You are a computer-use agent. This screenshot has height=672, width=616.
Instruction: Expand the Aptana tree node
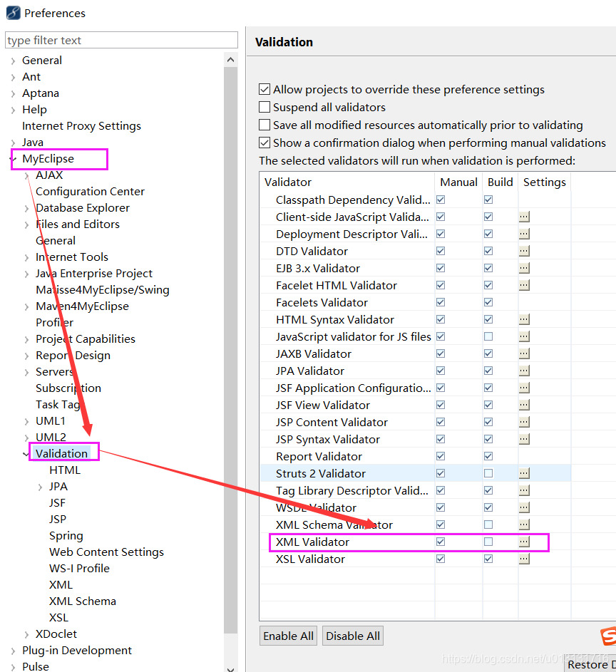(13, 93)
